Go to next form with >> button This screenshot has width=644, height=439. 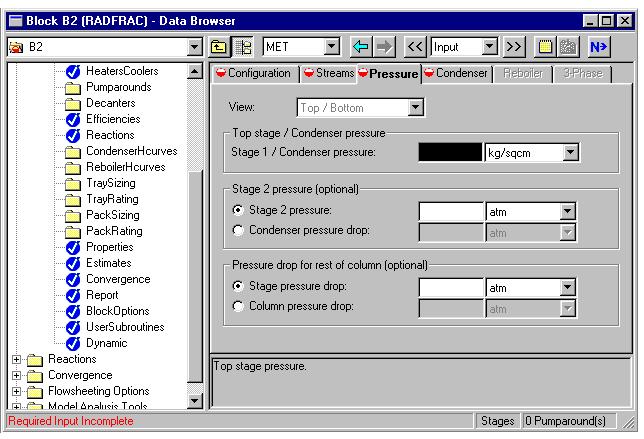514,47
